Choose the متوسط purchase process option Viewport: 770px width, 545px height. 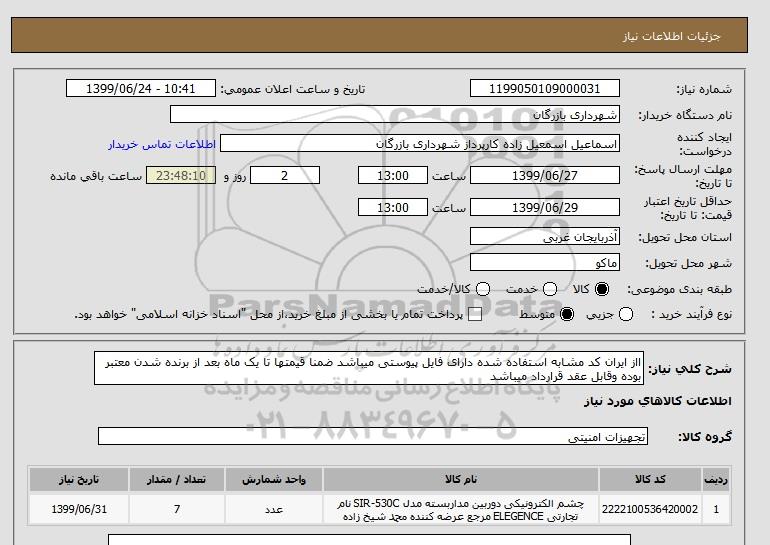pyautogui.click(x=567, y=314)
